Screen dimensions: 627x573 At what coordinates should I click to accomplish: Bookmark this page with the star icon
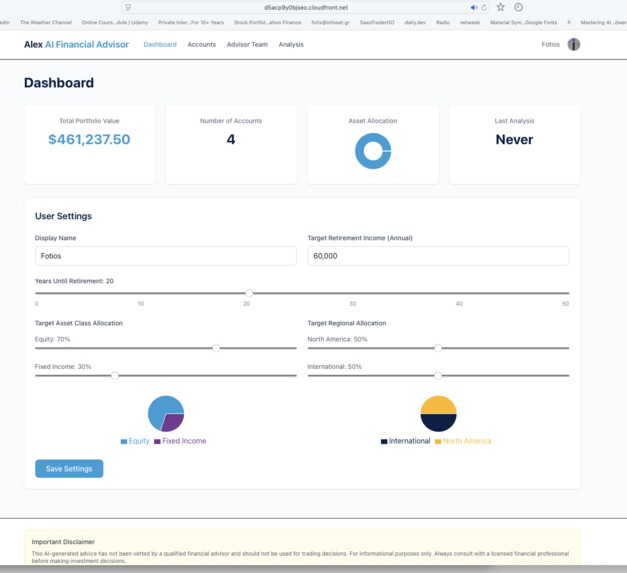point(500,7)
